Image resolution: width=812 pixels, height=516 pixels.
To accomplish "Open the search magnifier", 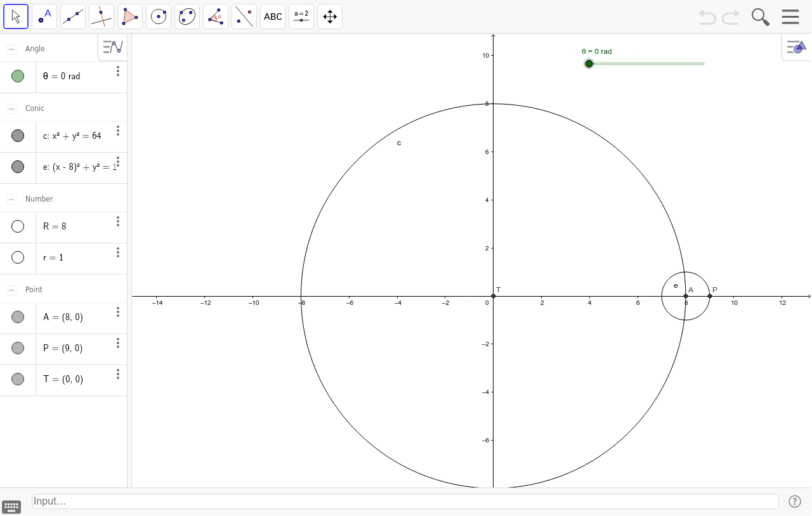I will coord(760,17).
